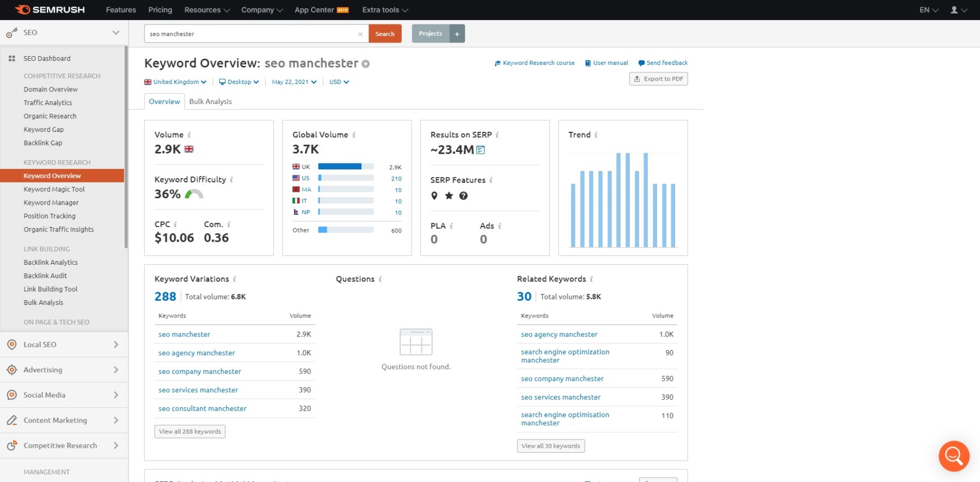Click the Trend info icon
This screenshot has height=482, width=980.
click(x=596, y=135)
